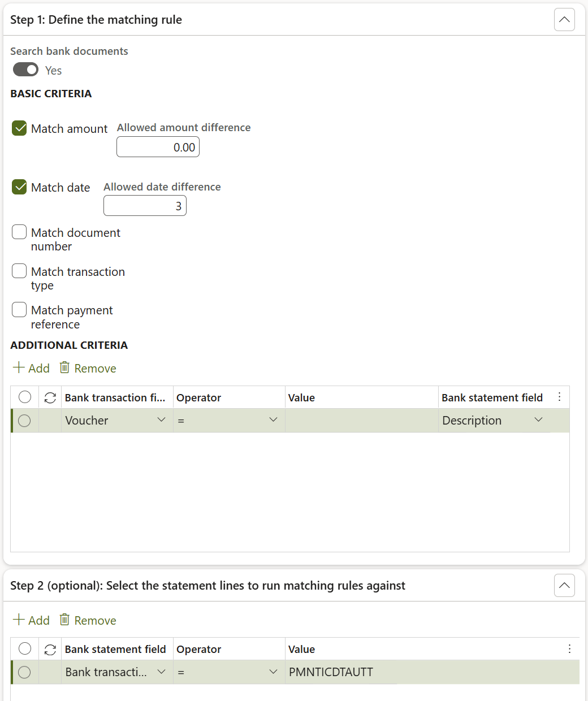Click the trash icon in Additional Criteria
The width and height of the screenshot is (588, 701).
(x=65, y=367)
